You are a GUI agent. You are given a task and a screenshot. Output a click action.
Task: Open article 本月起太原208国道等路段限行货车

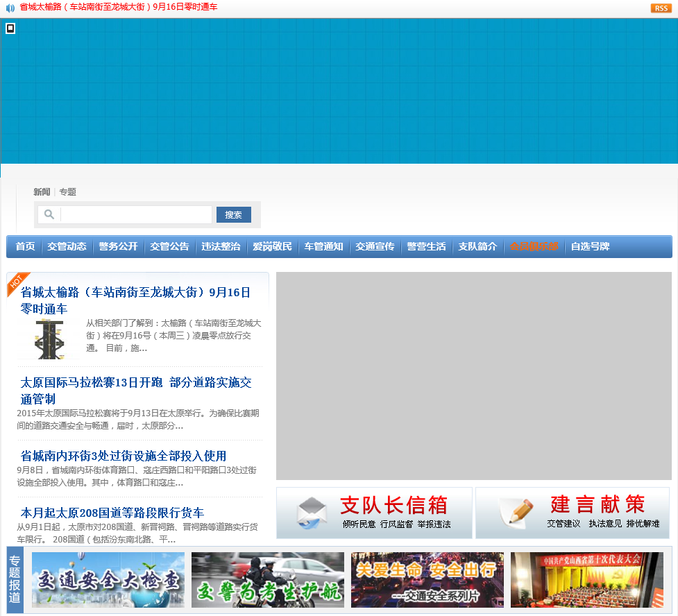[112, 513]
